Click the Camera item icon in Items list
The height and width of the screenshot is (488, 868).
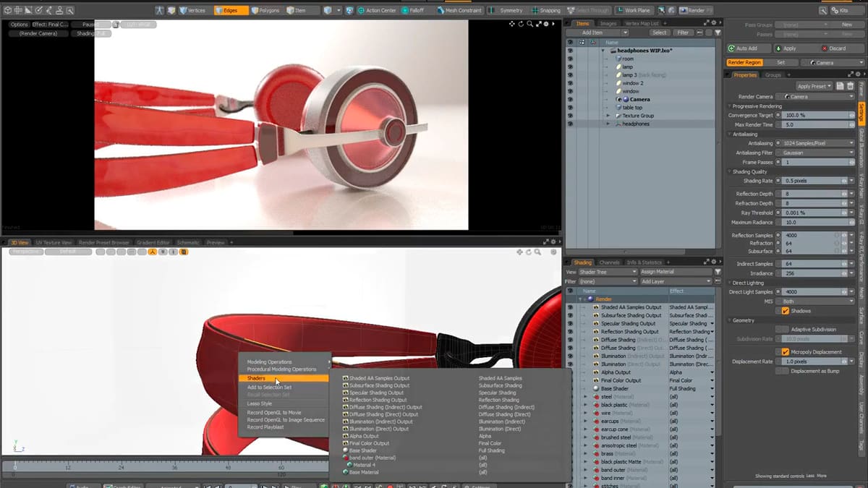[626, 99]
